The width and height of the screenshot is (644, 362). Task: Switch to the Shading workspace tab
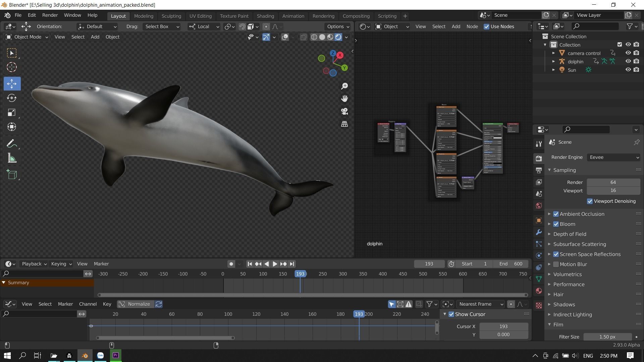pos(265,16)
